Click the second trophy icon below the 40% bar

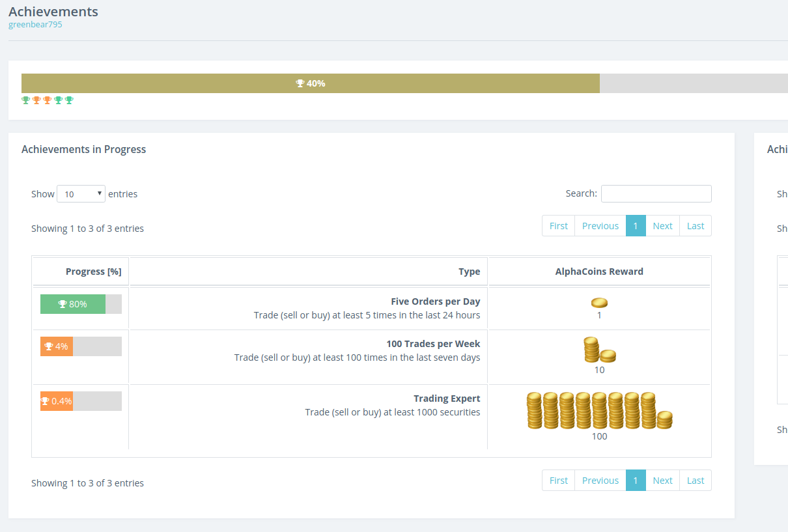pyautogui.click(x=36, y=100)
